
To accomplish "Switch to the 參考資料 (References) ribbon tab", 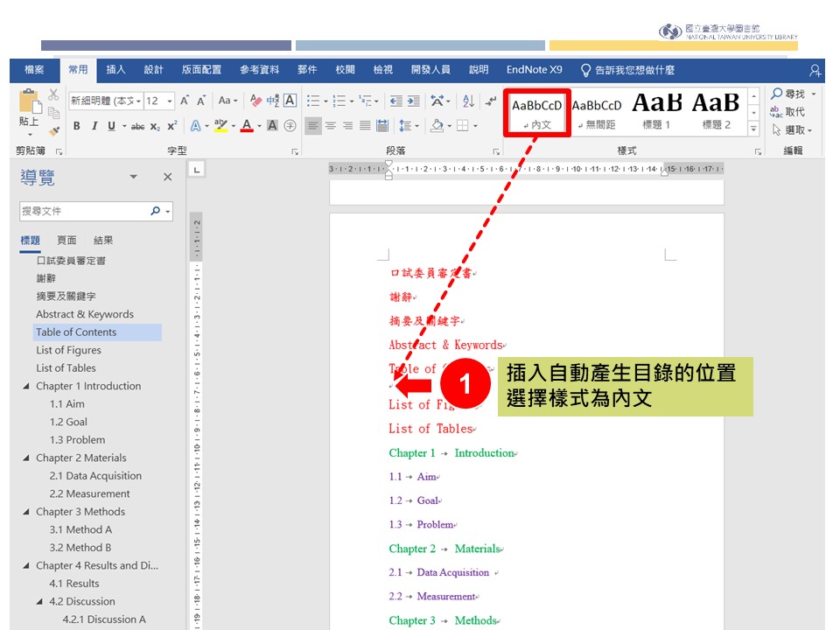I will tap(259, 70).
